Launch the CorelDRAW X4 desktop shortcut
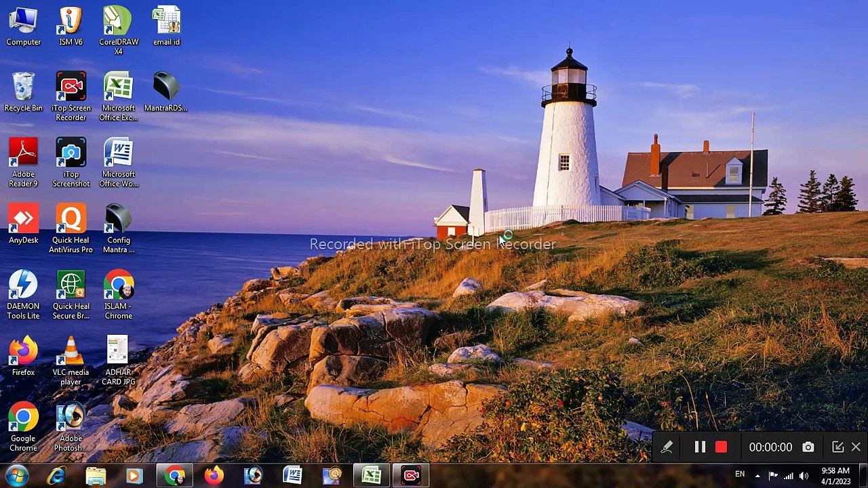This screenshot has width=868, height=488. click(x=118, y=31)
